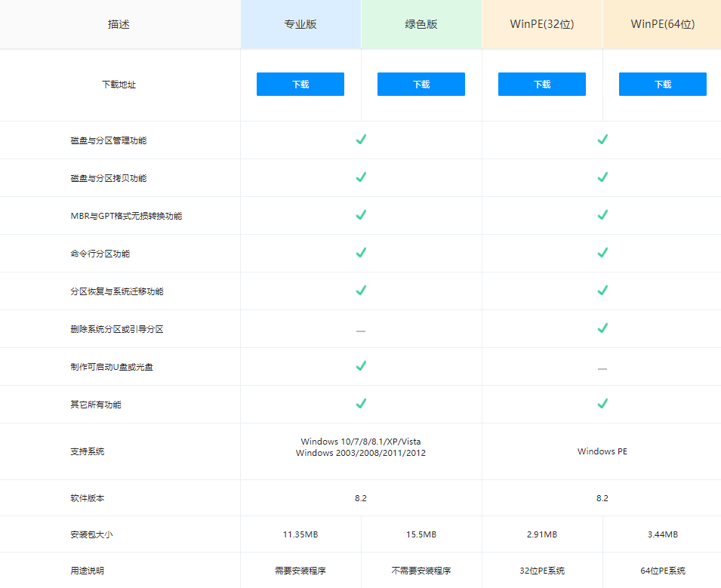Click the checkmark for 命令行分区功能
Image resolution: width=721 pixels, height=588 pixels.
click(361, 253)
